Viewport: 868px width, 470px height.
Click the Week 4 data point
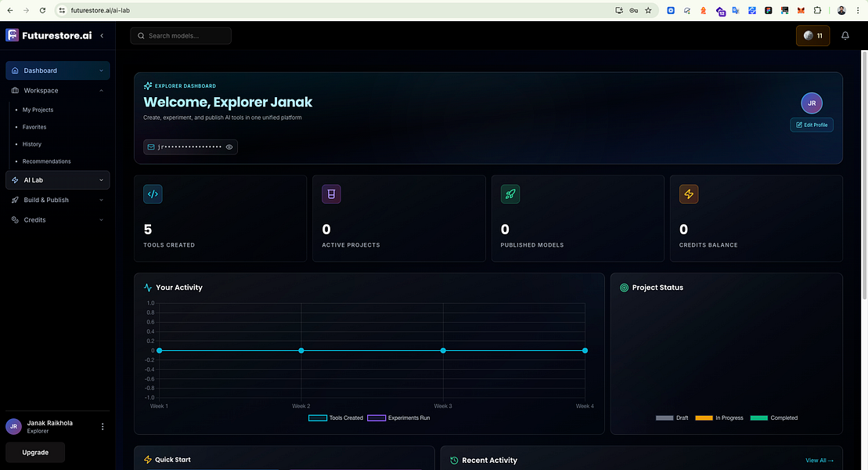pyautogui.click(x=585, y=350)
